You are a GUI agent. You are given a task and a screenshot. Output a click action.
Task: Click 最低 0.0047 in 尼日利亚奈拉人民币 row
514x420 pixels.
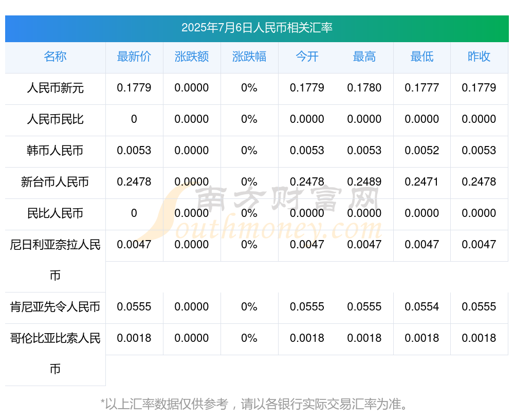click(x=422, y=245)
